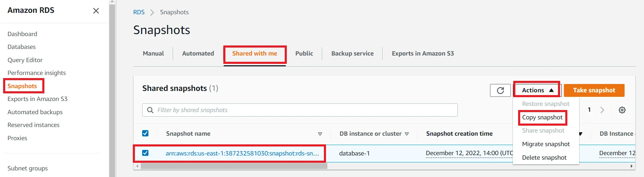644x177 pixels.
Task: Click the DB instance or cluster header
Action: tap(370, 134)
